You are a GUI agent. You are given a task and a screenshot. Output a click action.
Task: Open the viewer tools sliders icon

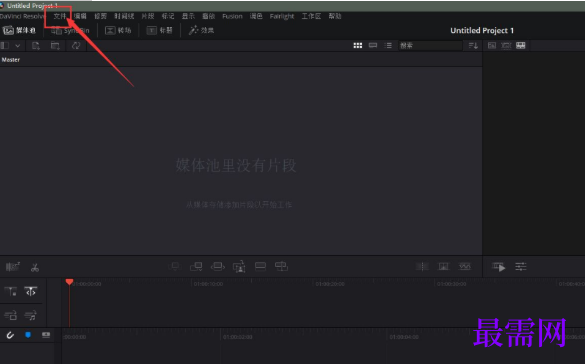point(521,266)
